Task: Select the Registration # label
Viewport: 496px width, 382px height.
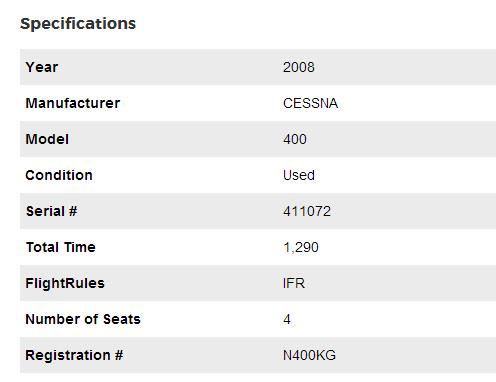Action: click(74, 355)
